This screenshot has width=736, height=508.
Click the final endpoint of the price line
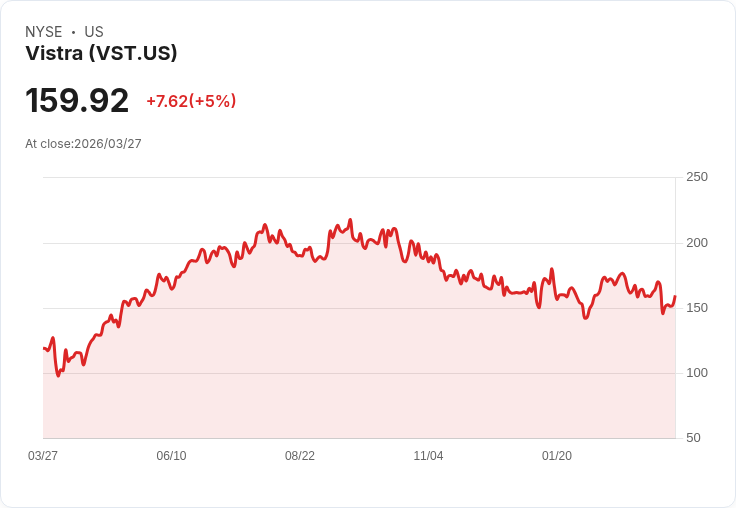[x=675, y=296]
